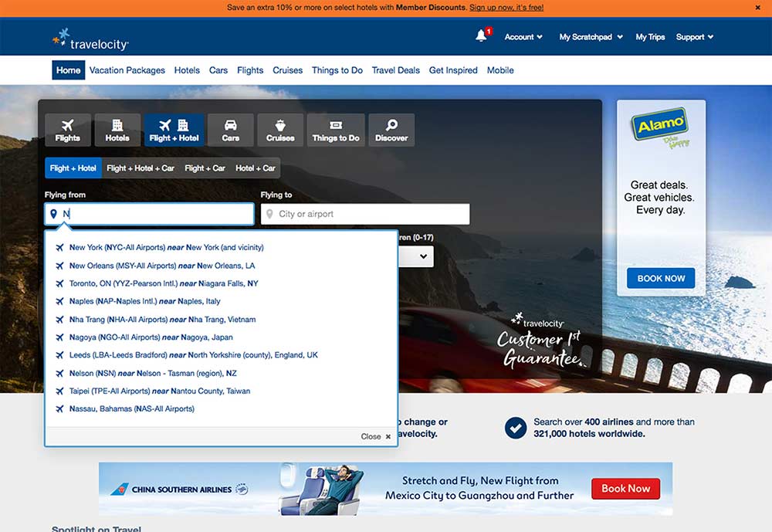The image size is (772, 532).
Task: Pick Nelson (NSN) suggestion
Action: [153, 373]
